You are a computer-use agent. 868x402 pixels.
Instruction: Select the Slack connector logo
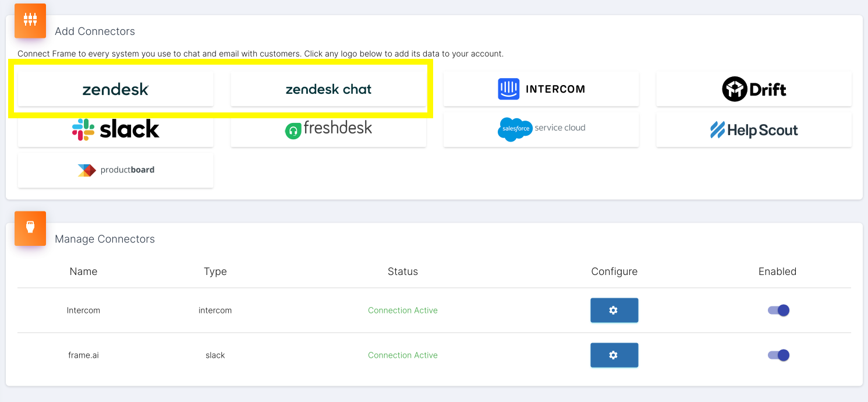pyautogui.click(x=115, y=129)
